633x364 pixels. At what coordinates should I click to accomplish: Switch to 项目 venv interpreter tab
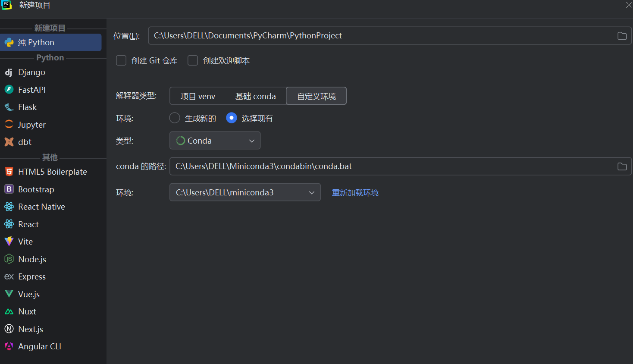pos(198,96)
